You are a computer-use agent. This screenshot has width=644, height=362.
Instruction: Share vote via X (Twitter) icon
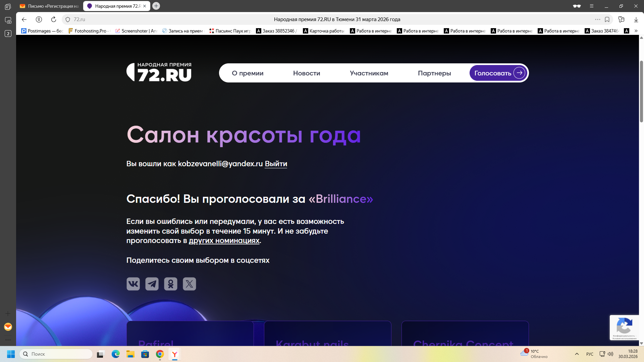pos(190,284)
